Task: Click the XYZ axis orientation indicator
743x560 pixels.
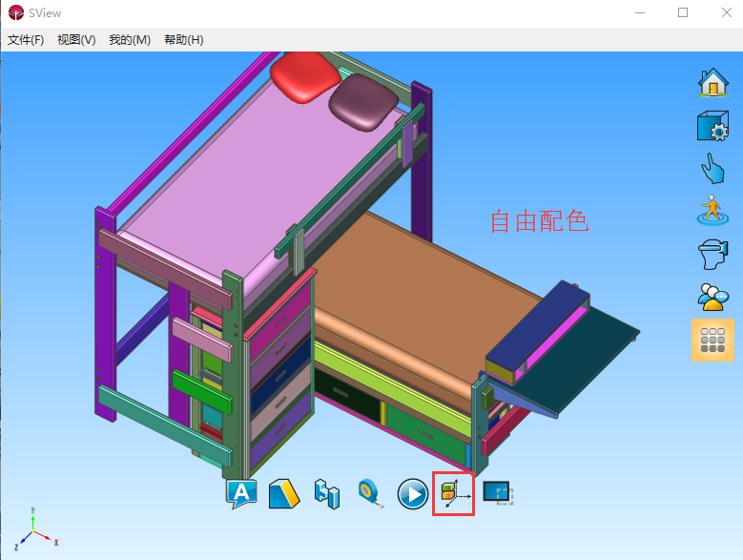Action: click(35, 529)
